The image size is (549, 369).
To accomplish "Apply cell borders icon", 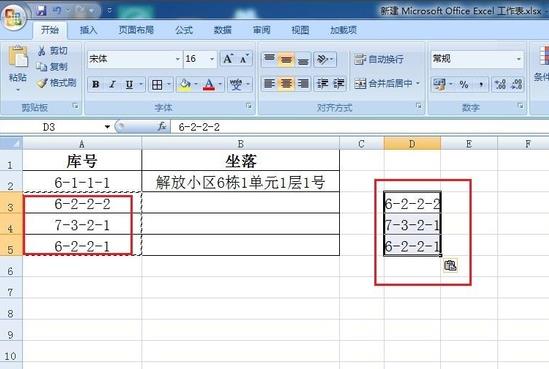I will [x=157, y=84].
